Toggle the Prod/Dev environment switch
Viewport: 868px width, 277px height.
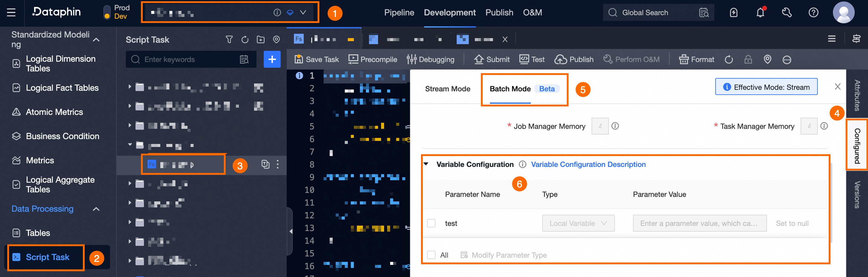tap(107, 12)
